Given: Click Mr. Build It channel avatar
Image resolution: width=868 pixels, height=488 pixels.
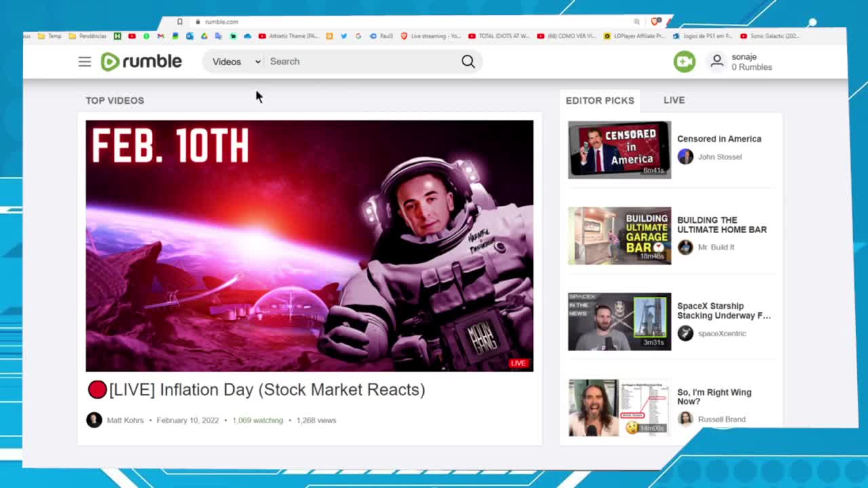Looking at the screenshot, I should [x=686, y=247].
